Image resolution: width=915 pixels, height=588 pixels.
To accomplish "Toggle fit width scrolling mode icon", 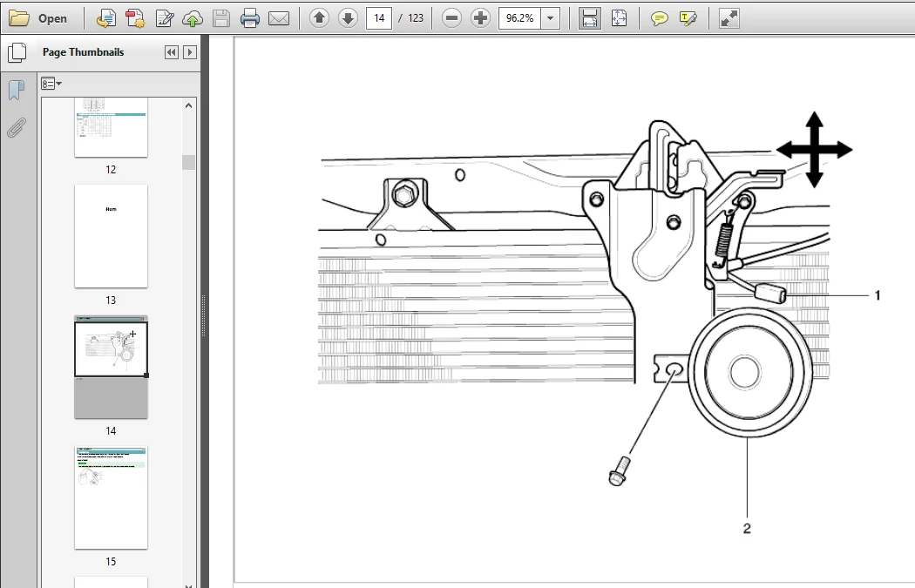I will coord(590,18).
